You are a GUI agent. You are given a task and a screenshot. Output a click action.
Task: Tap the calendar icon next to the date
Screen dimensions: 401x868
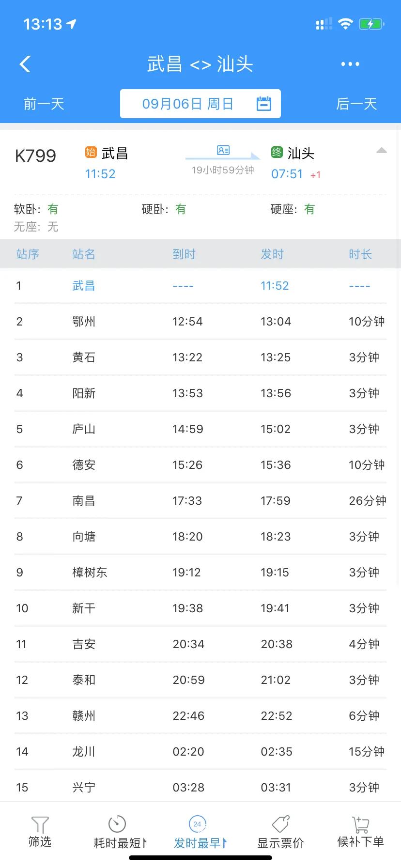pos(263,103)
